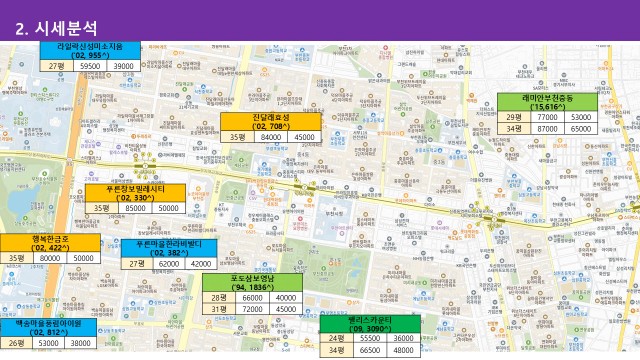The width and height of the screenshot is (640, 360).
Task: Select the 라일락신성미소지움 header label
Action: click(90, 50)
